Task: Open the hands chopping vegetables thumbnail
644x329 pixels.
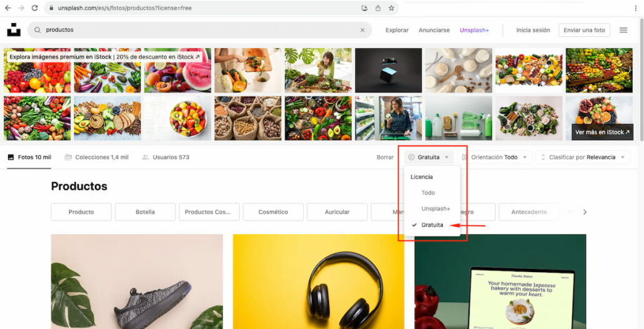Action: (x=248, y=70)
